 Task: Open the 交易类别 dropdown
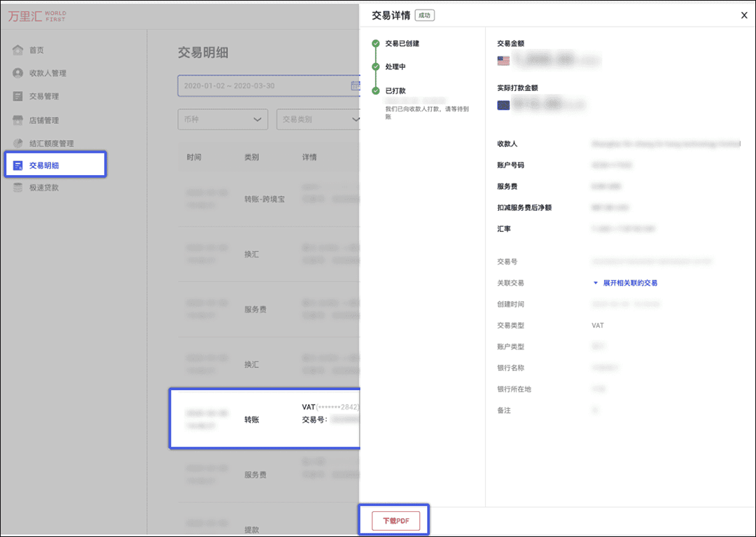pyautogui.click(x=318, y=120)
